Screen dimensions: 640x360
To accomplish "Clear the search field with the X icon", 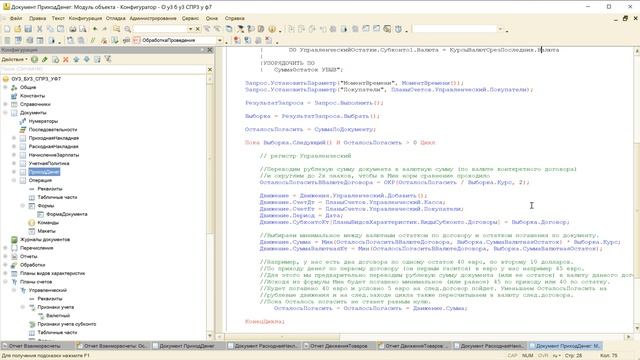I will pos(198,29).
